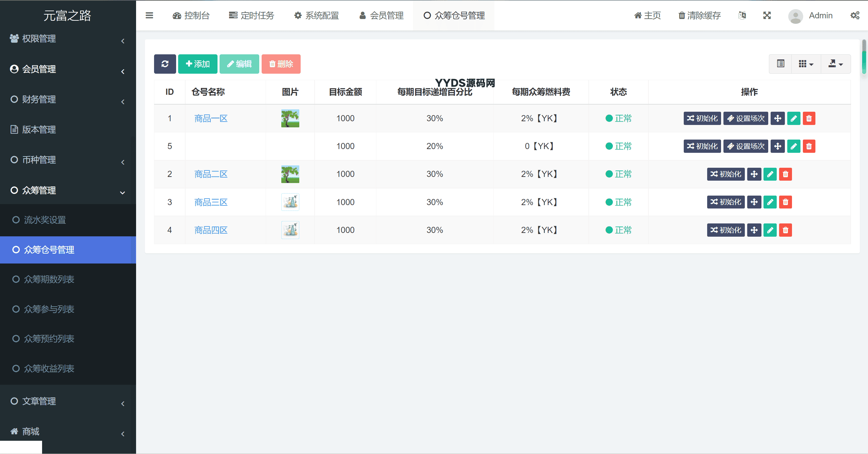This screenshot has width=868, height=454.
Task: Click drag-move icon in 商品二区 row
Action: [x=754, y=174]
